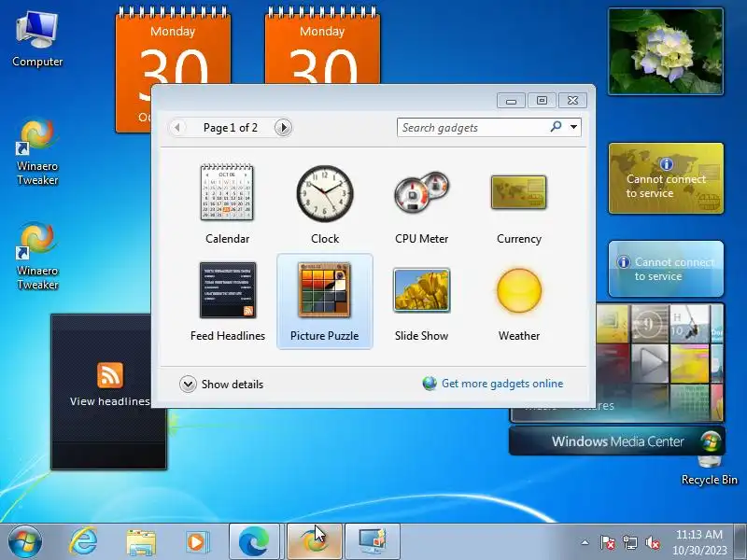Image resolution: width=747 pixels, height=560 pixels.
Task: Click the Recycle Bin label
Action: 709,480
